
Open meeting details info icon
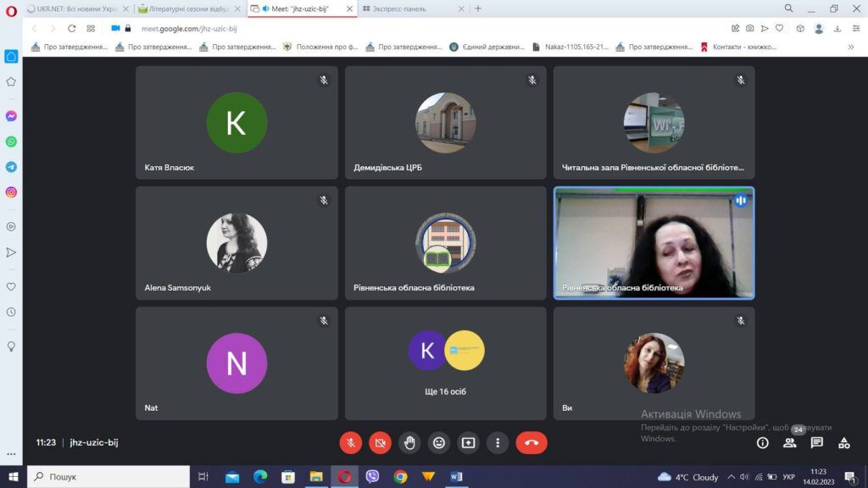tap(763, 442)
